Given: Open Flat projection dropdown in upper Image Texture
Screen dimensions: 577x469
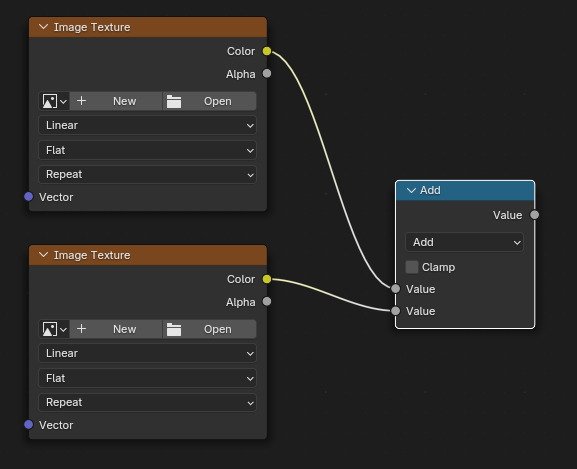Looking at the screenshot, I should pyautogui.click(x=147, y=150).
